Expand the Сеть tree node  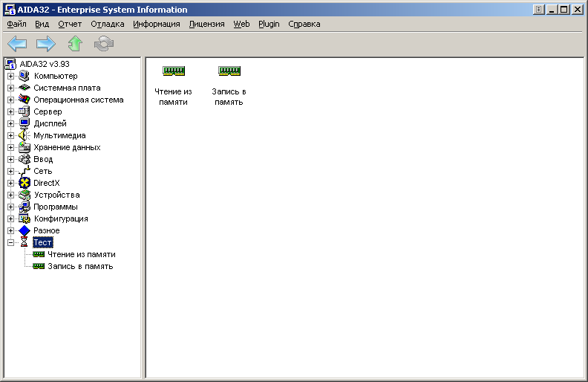(10, 171)
